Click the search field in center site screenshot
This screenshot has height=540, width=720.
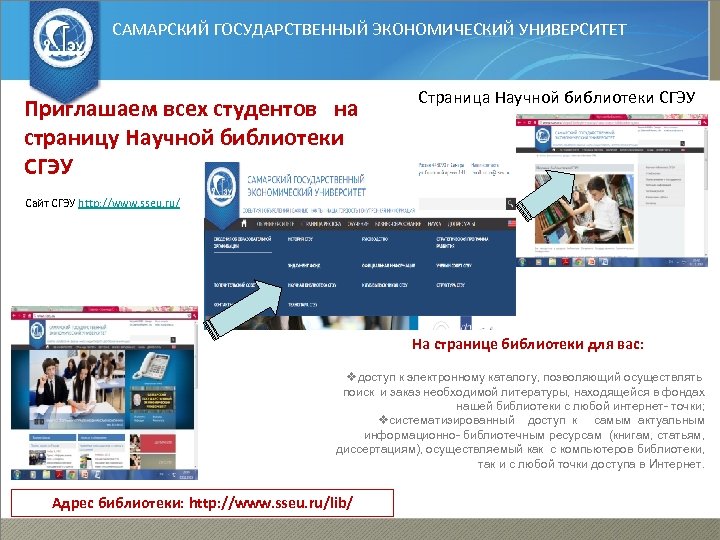click(x=462, y=203)
